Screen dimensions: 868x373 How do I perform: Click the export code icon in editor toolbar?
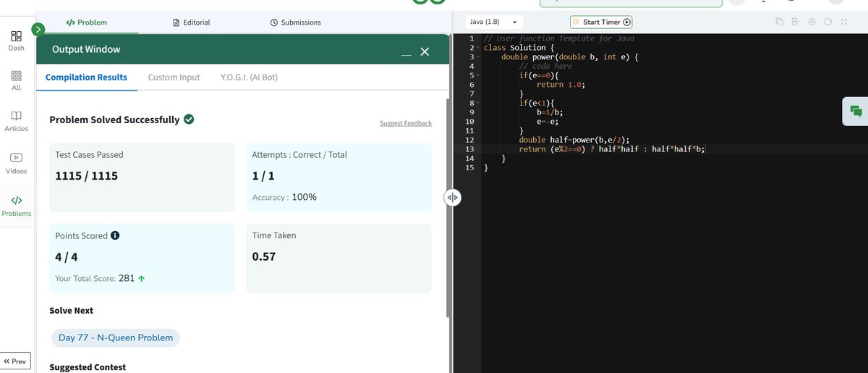796,22
